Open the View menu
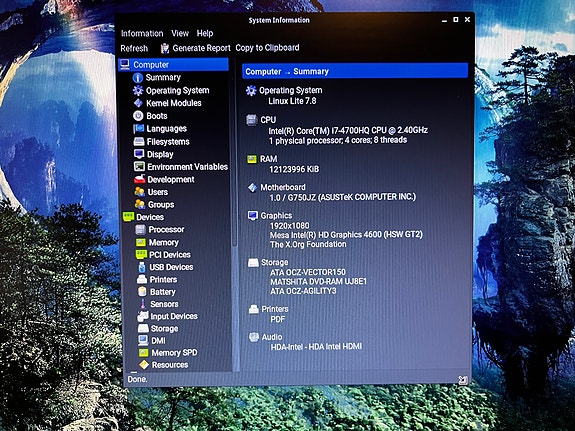The width and height of the screenshot is (575, 431). click(x=180, y=33)
